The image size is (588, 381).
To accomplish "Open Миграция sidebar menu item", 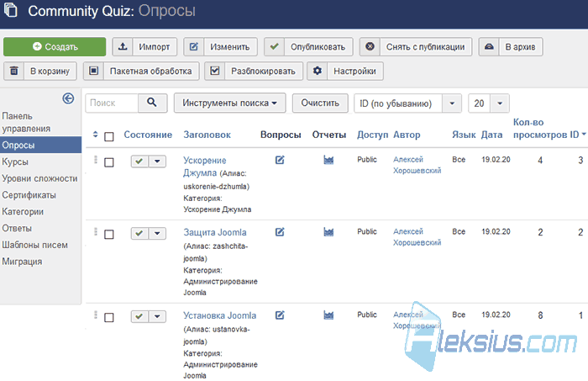I will (22, 262).
